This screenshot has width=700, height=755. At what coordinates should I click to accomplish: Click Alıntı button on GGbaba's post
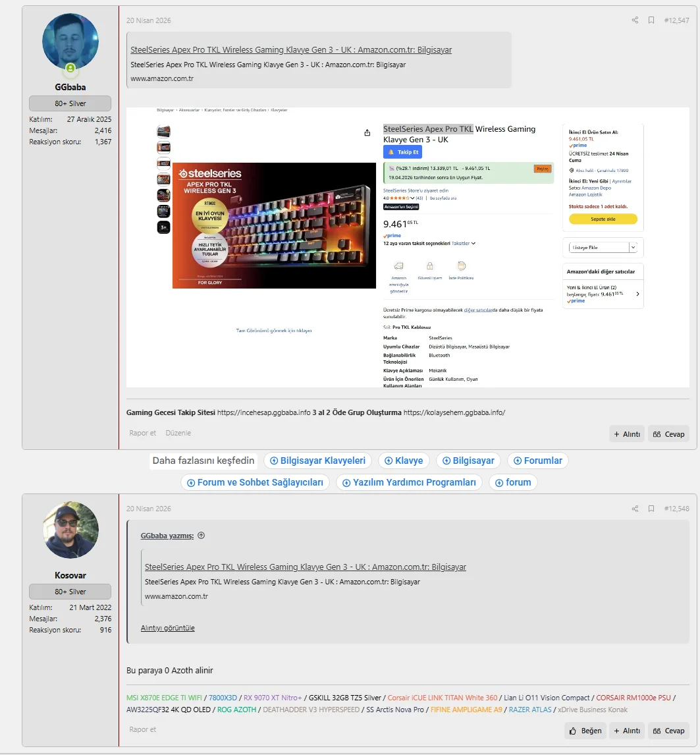pyautogui.click(x=627, y=434)
